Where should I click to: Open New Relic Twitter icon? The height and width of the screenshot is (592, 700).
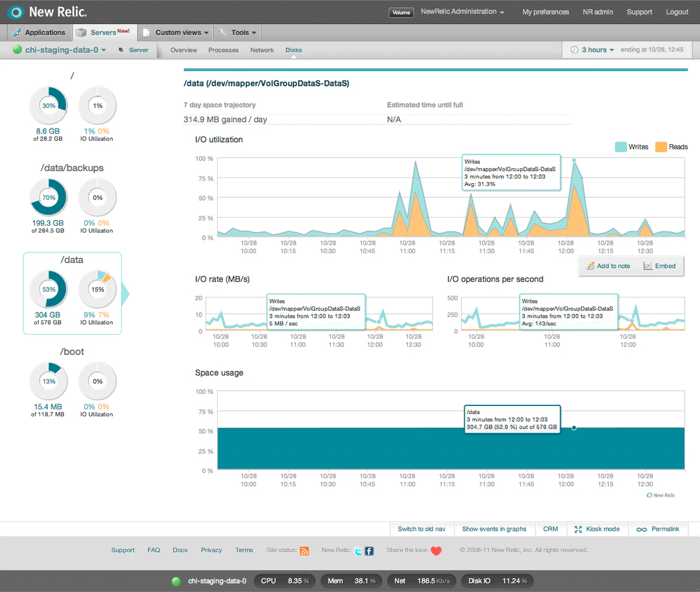click(x=358, y=551)
